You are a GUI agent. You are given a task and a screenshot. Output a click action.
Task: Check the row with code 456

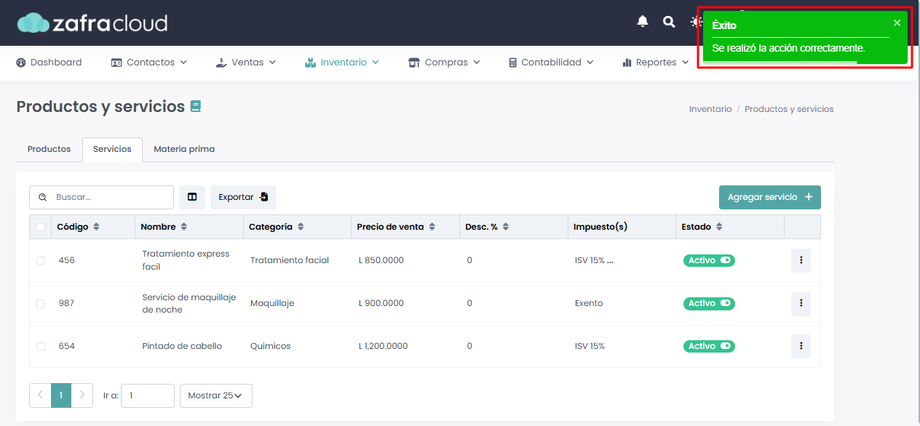pyautogui.click(x=40, y=261)
